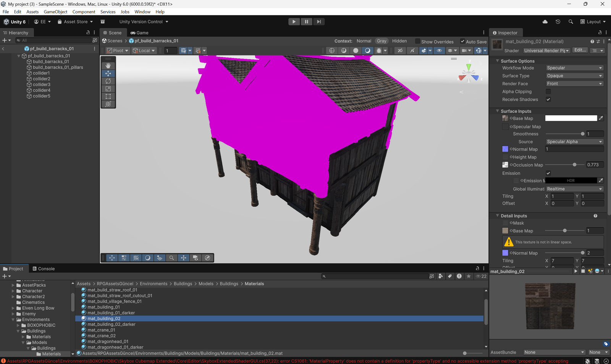
Task: Open the Surface Type dropdown
Action: [x=574, y=76]
